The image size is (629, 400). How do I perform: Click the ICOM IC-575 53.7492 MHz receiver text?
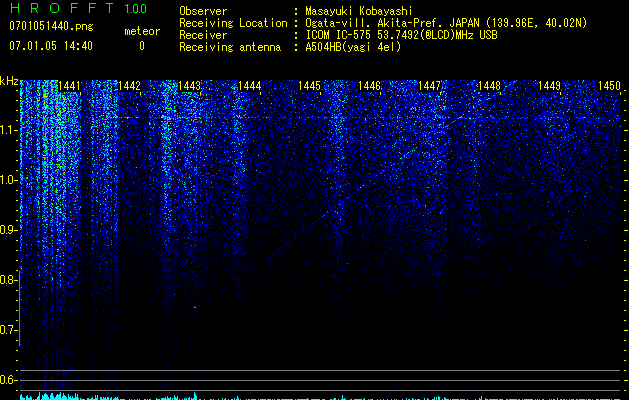click(401, 35)
